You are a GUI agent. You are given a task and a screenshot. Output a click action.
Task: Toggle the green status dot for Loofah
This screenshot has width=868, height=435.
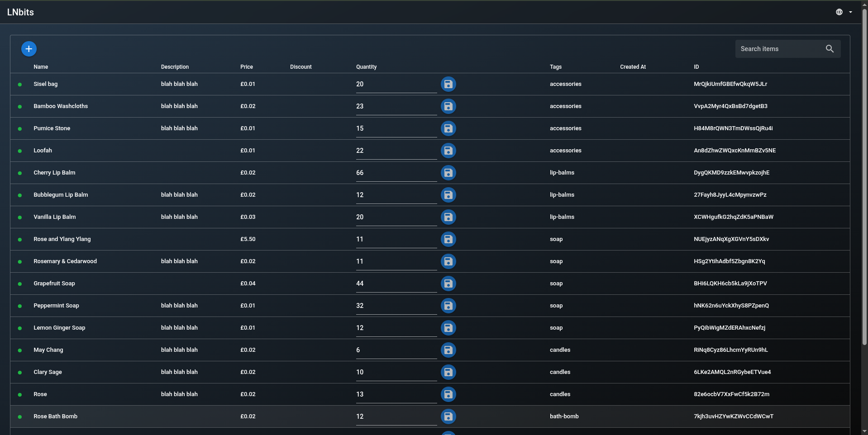pos(19,151)
